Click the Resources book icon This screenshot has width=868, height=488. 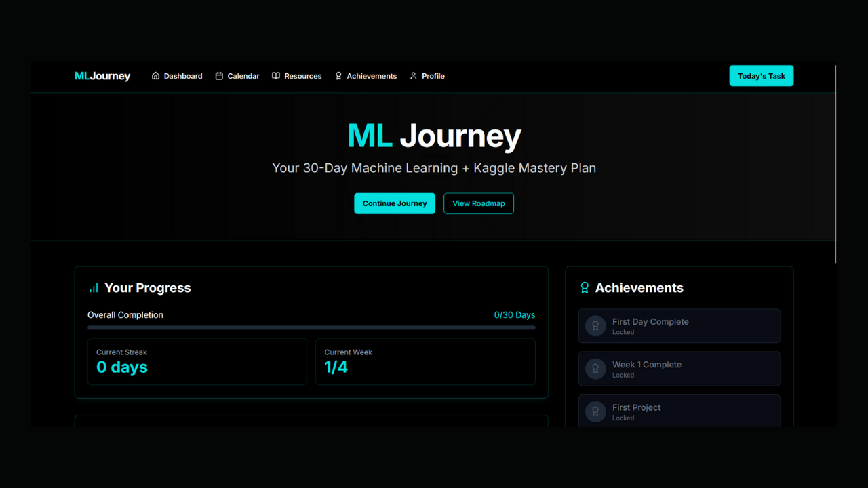(276, 76)
